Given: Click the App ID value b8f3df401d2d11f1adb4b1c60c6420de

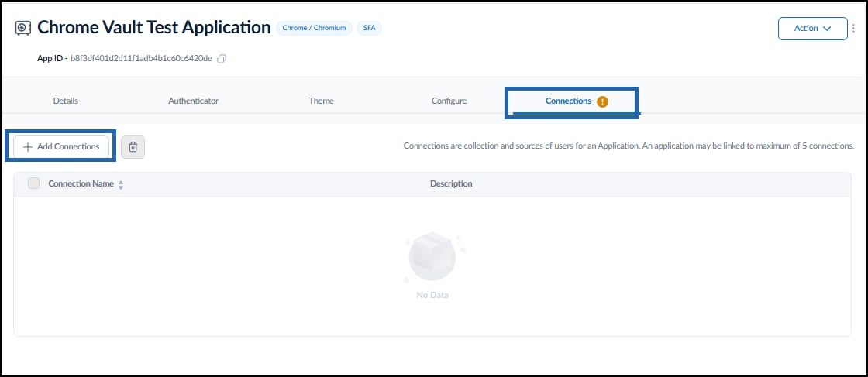Looking at the screenshot, I should tap(141, 59).
